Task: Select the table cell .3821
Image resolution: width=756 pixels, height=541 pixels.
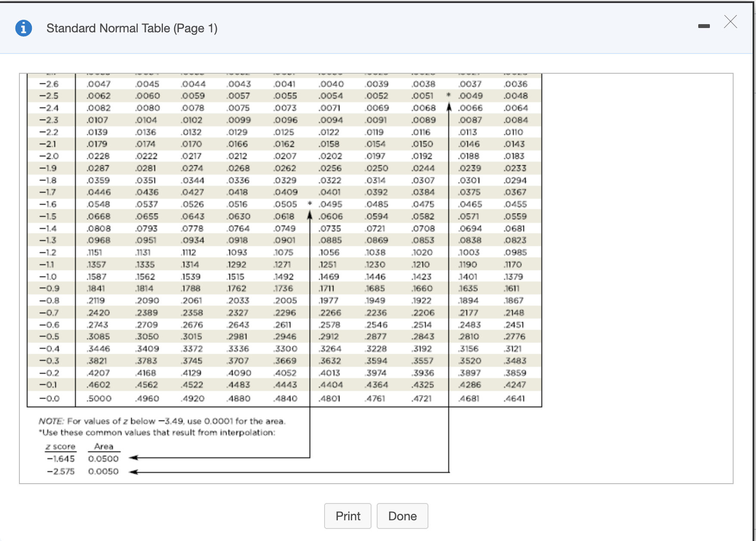Action: (97, 361)
